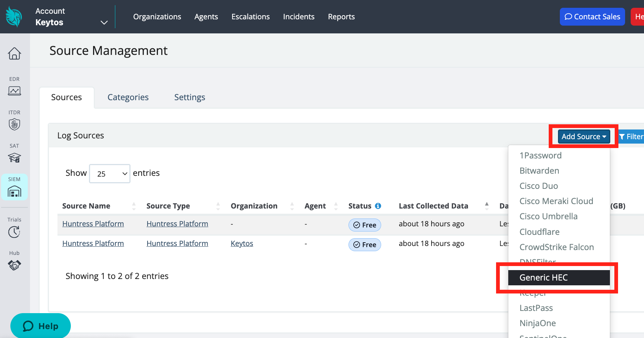Open the Incidents menu item
The height and width of the screenshot is (338, 644).
pyautogui.click(x=298, y=16)
